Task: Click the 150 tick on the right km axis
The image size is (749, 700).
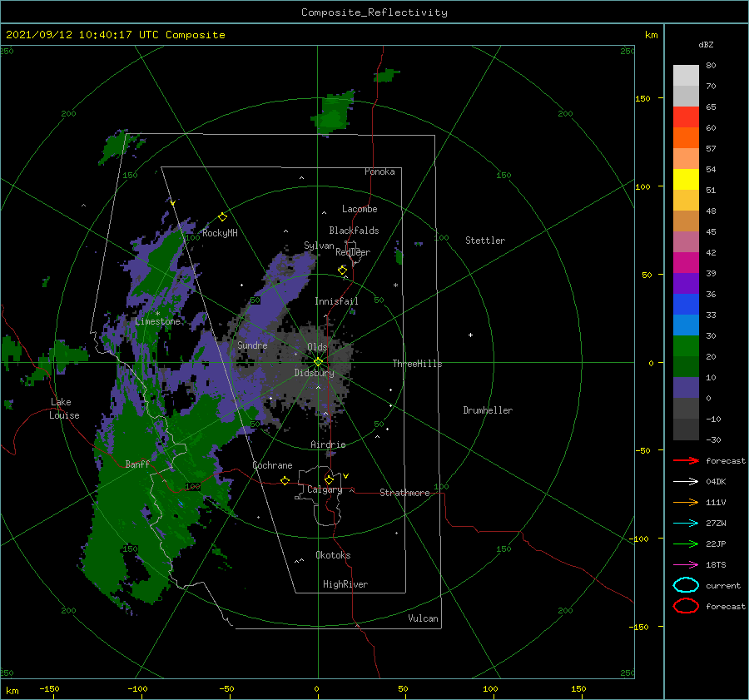Action: 642,98
